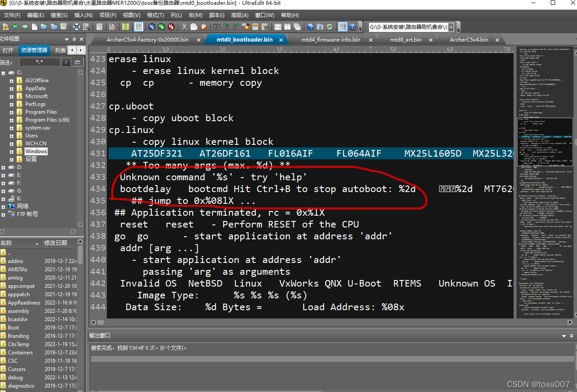Click the cascade windows icon

click(296, 27)
